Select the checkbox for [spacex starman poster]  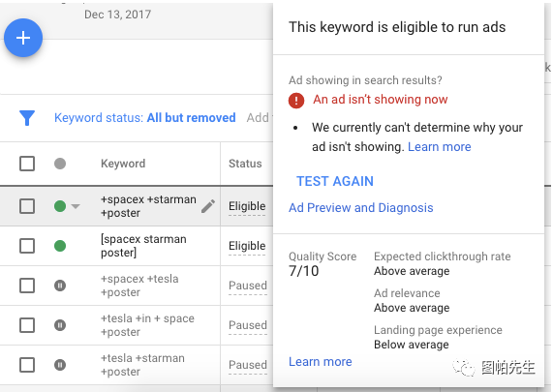(x=27, y=246)
